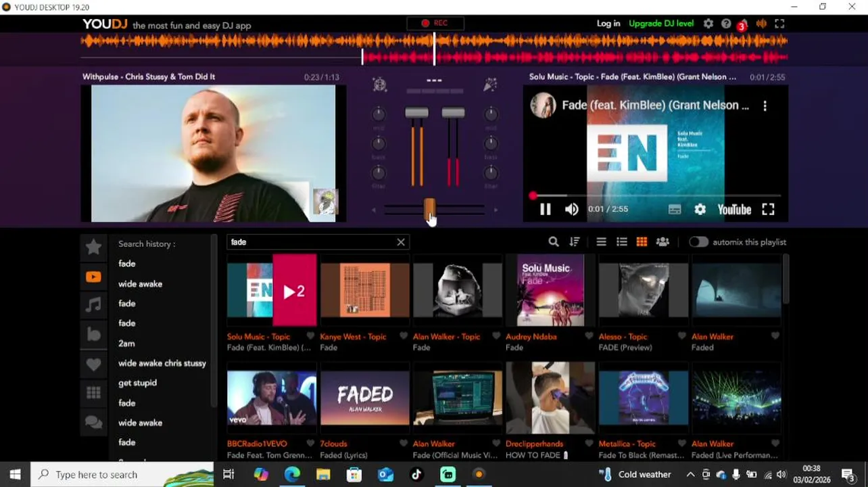Enter fullscreen mode in YouDJ header
The width and height of the screenshot is (868, 487).
pyautogui.click(x=779, y=24)
